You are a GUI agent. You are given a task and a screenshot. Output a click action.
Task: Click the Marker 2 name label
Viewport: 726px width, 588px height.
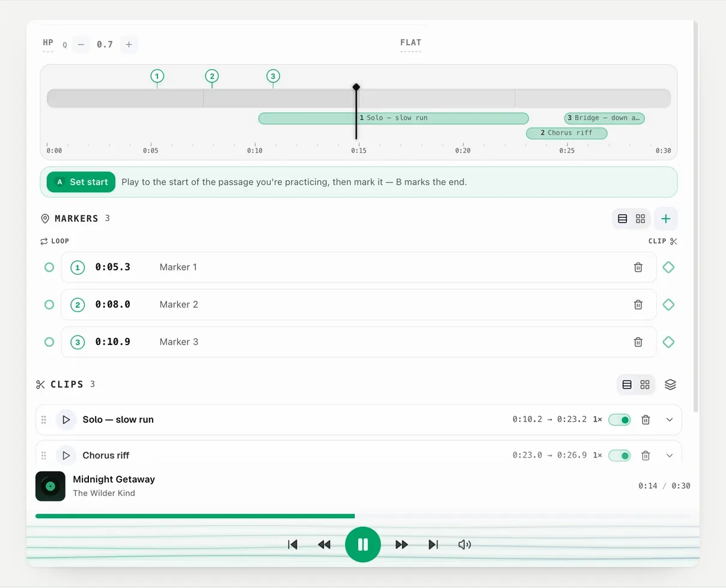point(178,305)
